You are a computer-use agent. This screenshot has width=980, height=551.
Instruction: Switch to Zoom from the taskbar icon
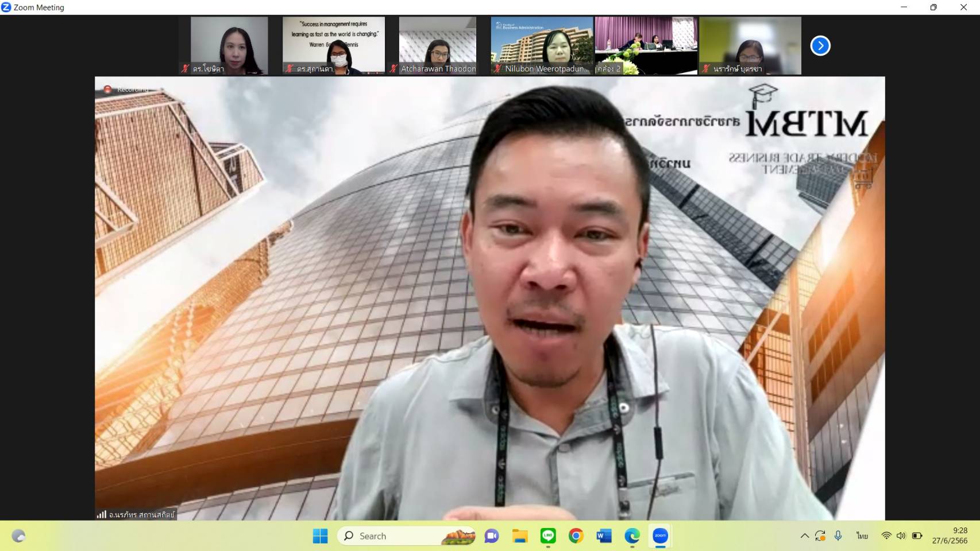[x=661, y=536]
